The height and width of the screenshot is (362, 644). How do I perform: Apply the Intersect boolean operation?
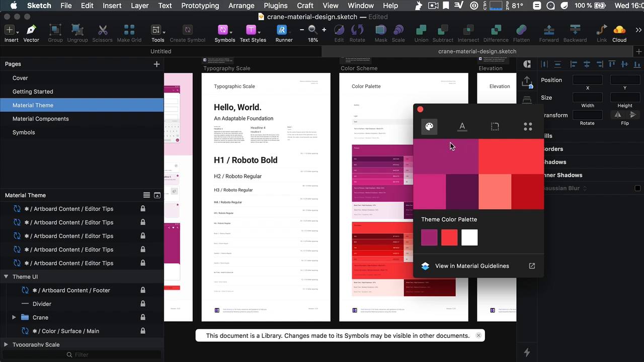pos(468,30)
